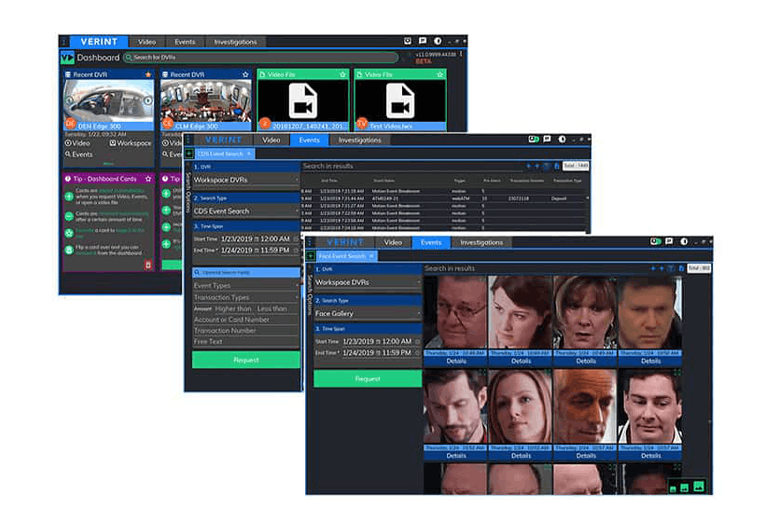Toggle star on first Video File card
The height and width of the screenshot is (532, 774).
coord(342,74)
